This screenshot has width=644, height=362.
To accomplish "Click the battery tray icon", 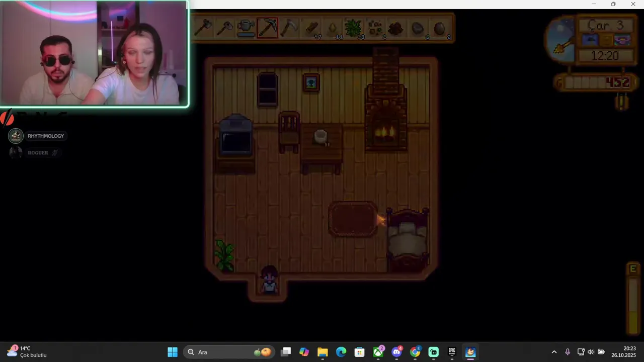I will [x=601, y=352].
